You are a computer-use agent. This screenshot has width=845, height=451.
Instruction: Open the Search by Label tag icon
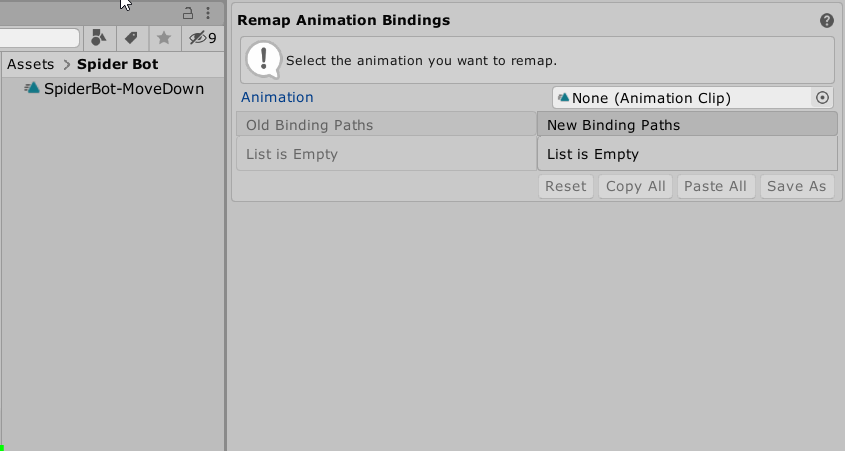(x=131, y=38)
